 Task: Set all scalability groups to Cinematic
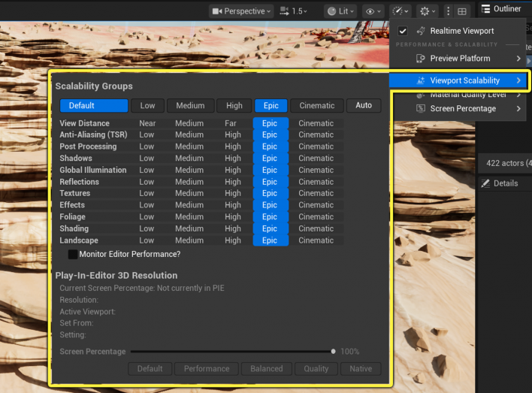[x=317, y=105]
